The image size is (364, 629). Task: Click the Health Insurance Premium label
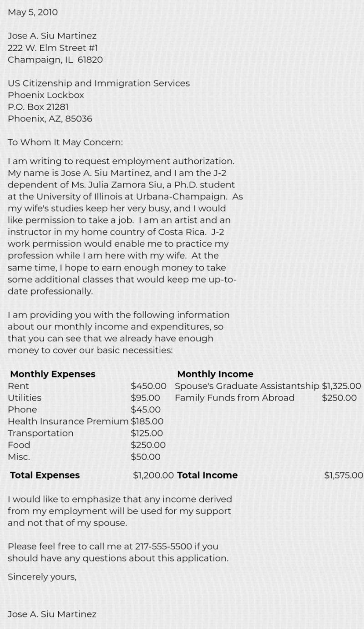68,421
